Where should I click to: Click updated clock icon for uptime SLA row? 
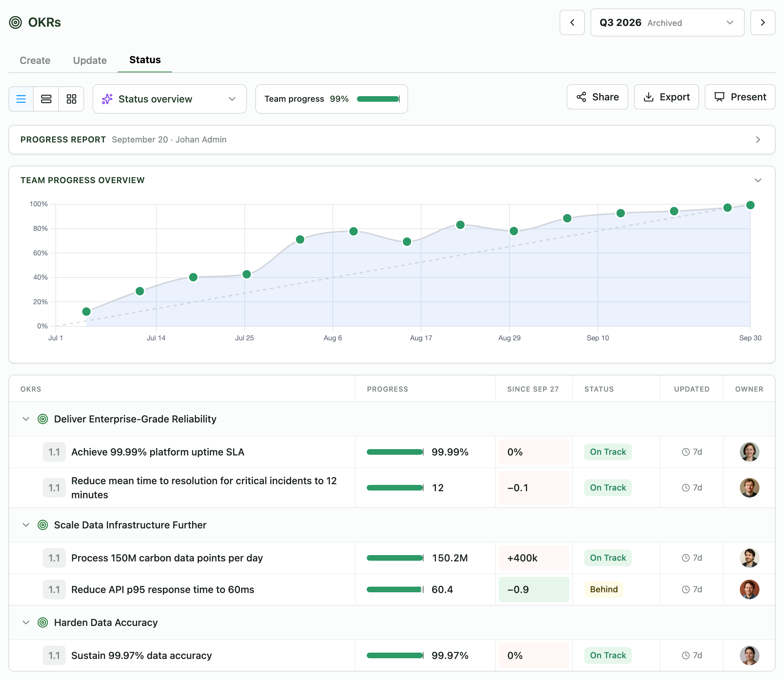pyautogui.click(x=685, y=452)
